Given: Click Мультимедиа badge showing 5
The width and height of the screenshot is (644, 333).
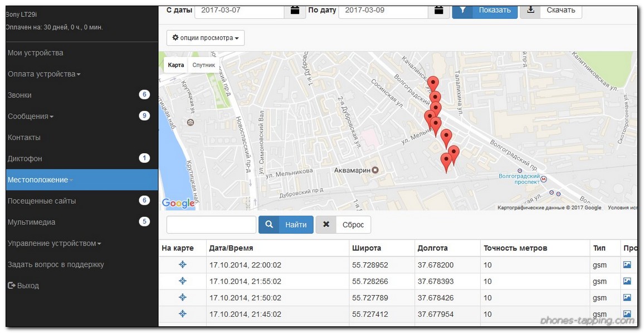Looking at the screenshot, I should (x=144, y=222).
